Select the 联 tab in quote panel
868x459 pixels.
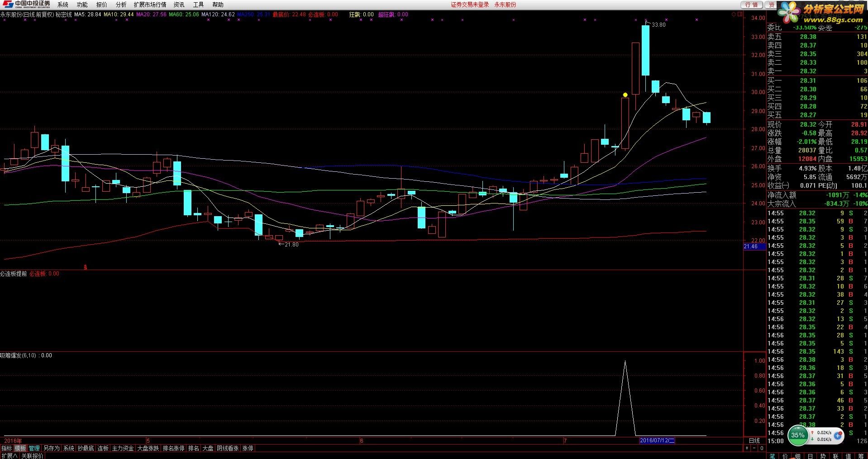pos(835,456)
